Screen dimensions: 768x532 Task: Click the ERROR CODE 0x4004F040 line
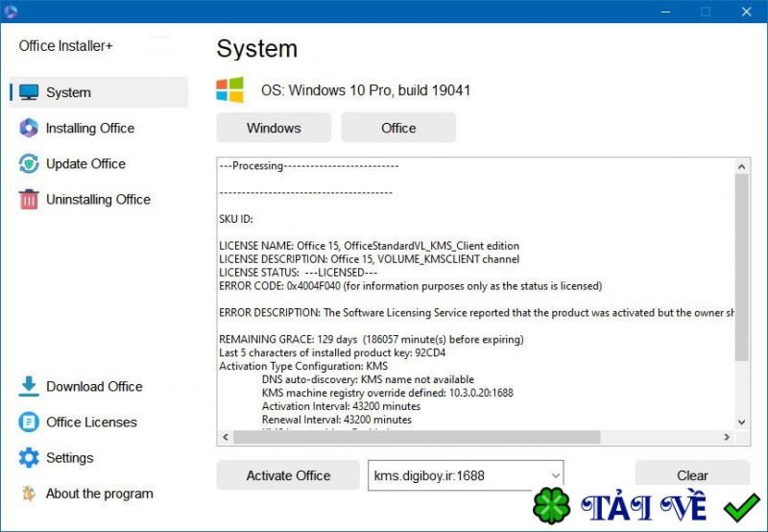tap(411, 286)
